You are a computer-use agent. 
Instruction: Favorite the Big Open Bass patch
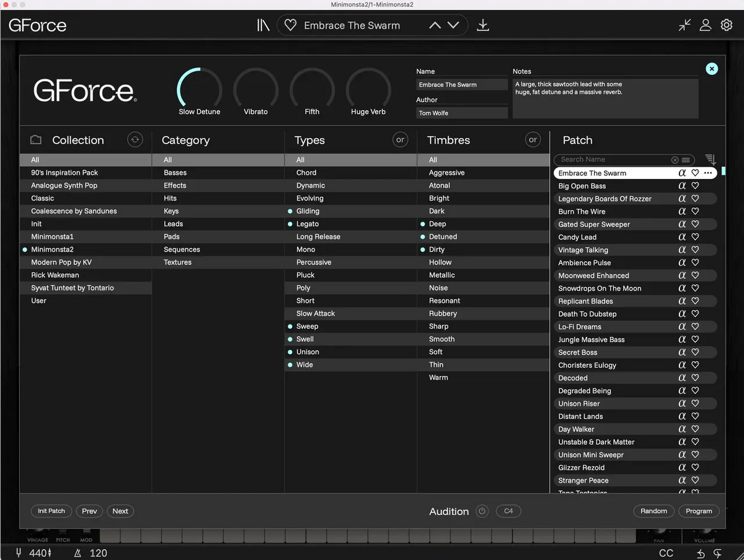pos(696,186)
